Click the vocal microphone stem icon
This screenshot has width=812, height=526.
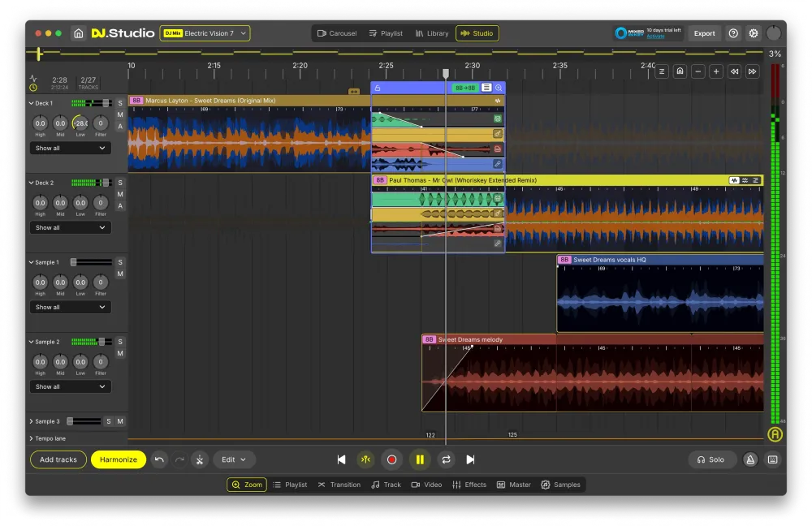tap(498, 164)
